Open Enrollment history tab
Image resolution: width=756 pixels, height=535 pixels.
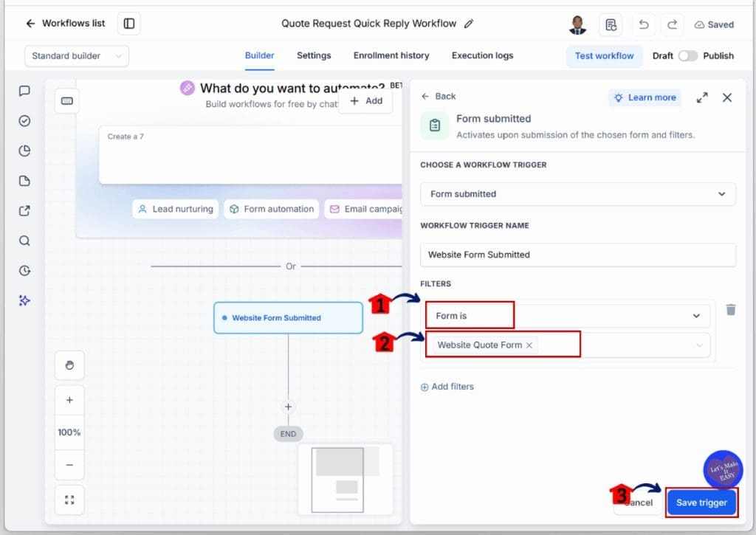(x=391, y=55)
